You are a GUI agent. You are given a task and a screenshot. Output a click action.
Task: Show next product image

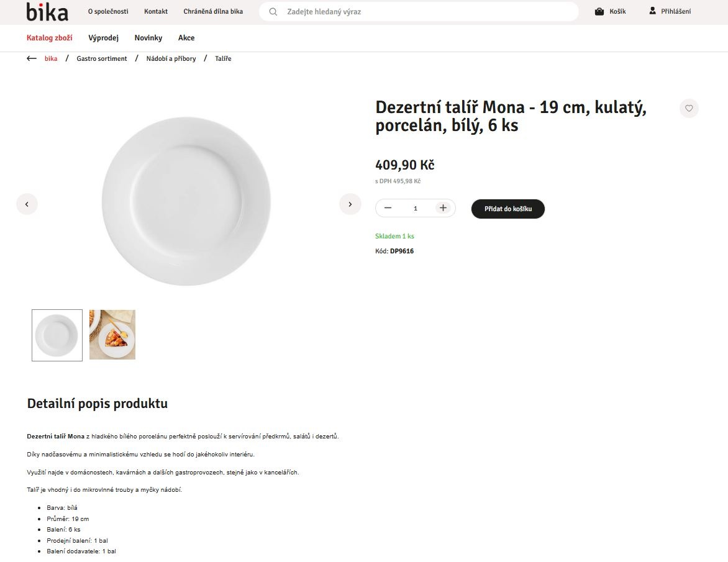pyautogui.click(x=350, y=204)
